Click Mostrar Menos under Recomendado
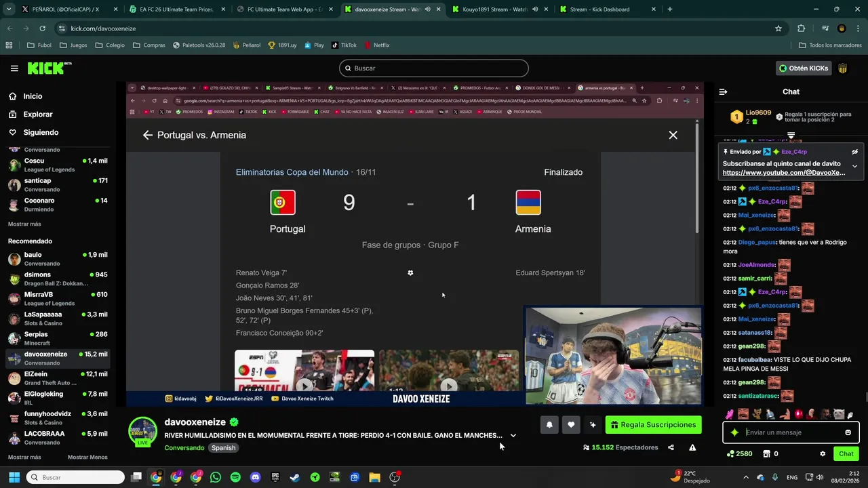 pos(87,457)
